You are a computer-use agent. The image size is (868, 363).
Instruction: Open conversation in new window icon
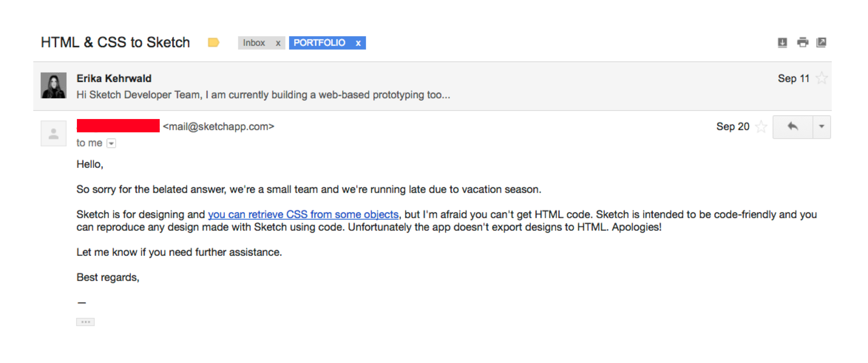[x=821, y=43]
